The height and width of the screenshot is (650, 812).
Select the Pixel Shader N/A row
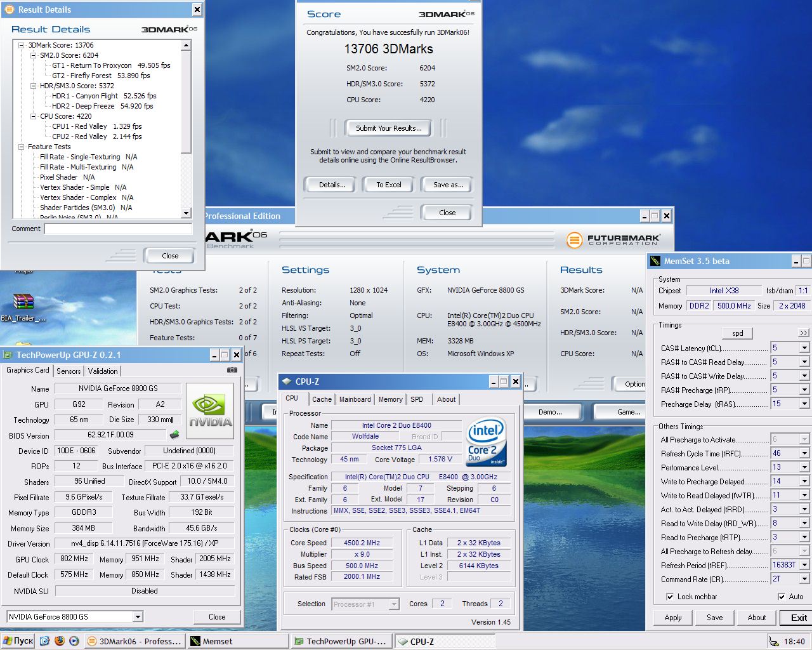[67, 177]
